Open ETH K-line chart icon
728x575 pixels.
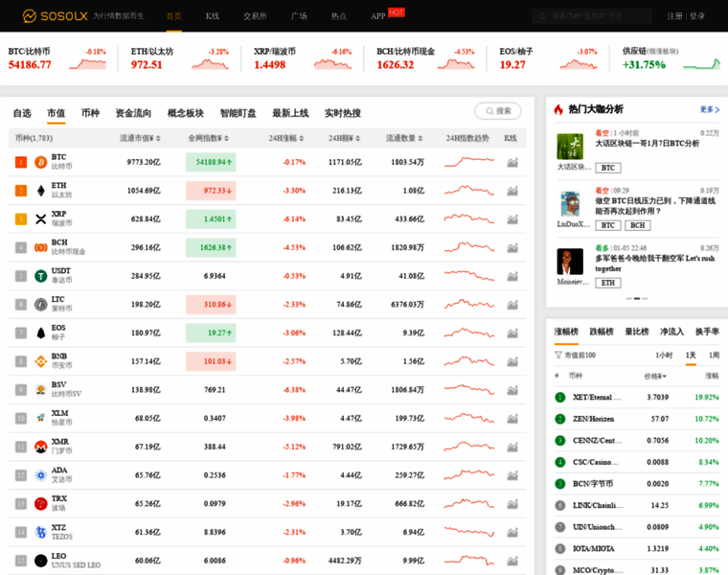pos(512,191)
